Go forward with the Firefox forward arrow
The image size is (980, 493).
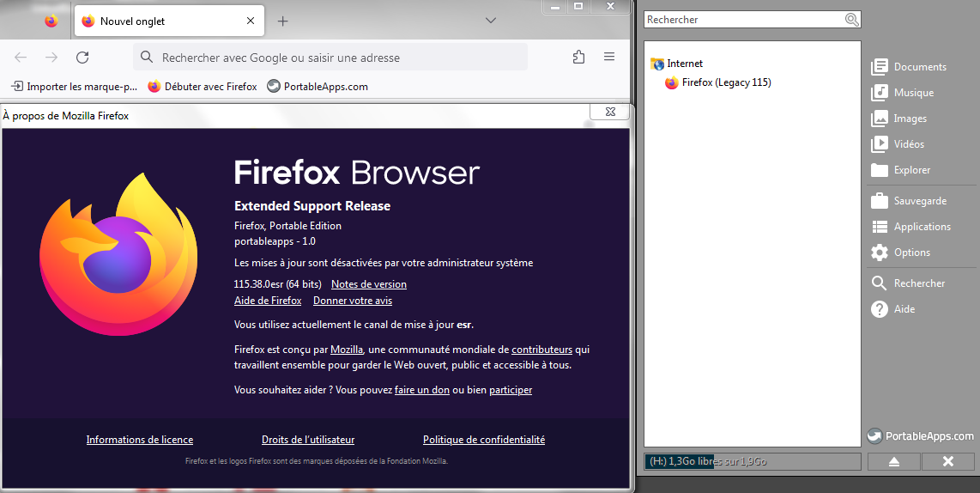(51, 58)
